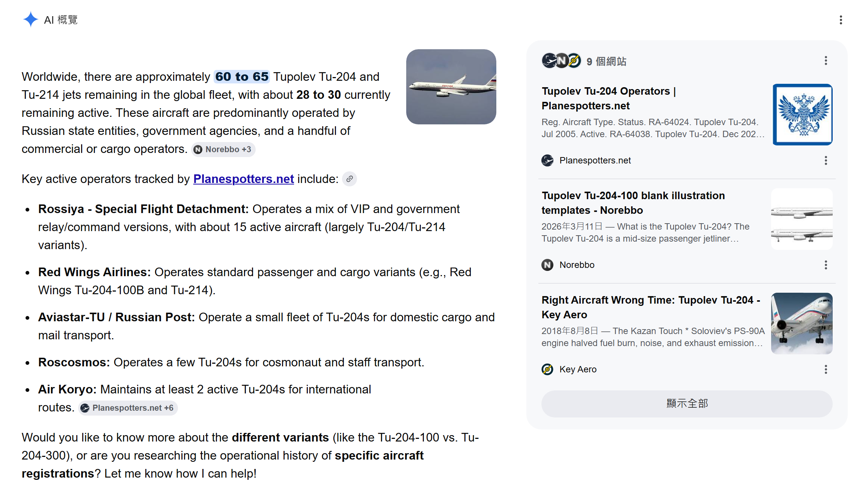Click the AI overview sparkle icon
This screenshot has width=868, height=496.
click(30, 20)
